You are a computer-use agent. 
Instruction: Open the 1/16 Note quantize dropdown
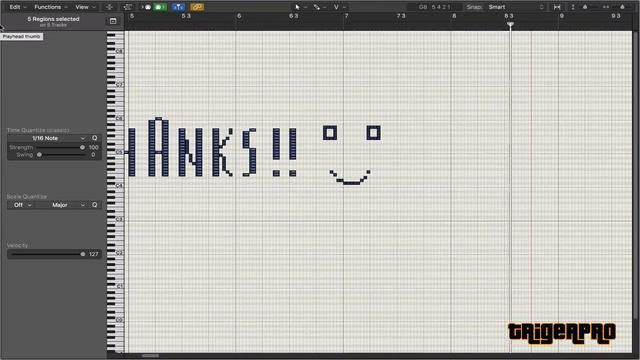48,138
